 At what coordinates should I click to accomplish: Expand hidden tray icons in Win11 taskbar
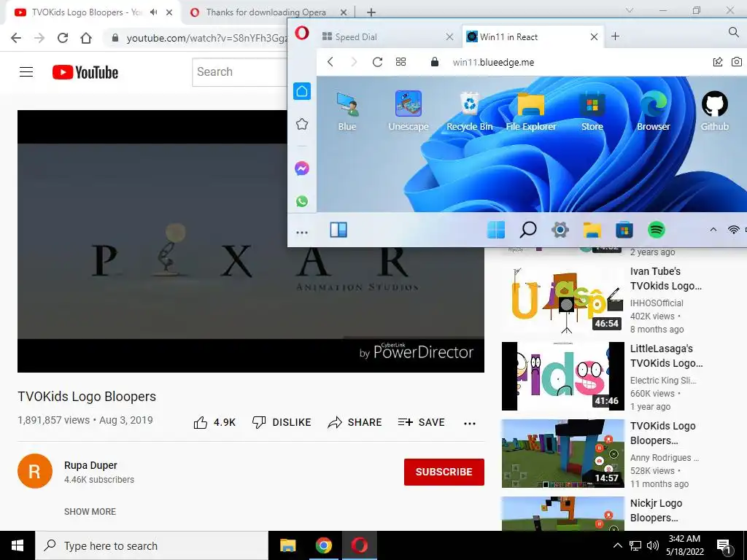pyautogui.click(x=713, y=230)
